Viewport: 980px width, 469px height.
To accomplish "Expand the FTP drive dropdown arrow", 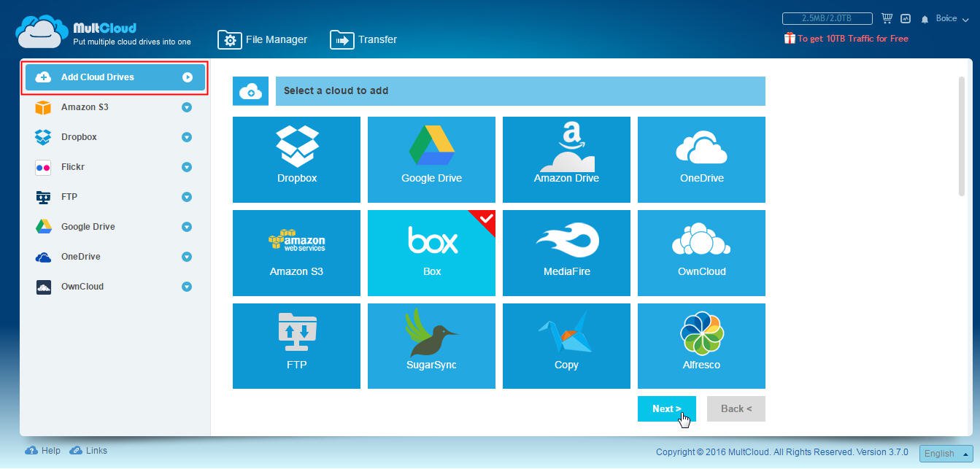I will [187, 197].
